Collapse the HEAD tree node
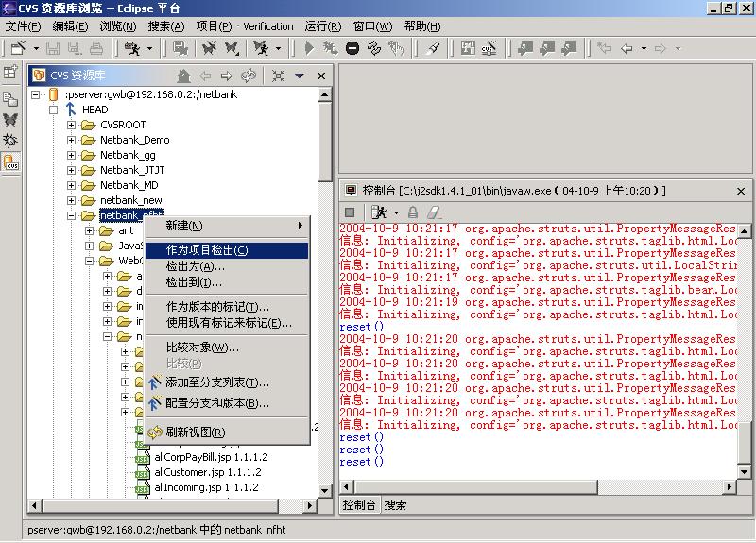756x543 pixels. (x=53, y=110)
